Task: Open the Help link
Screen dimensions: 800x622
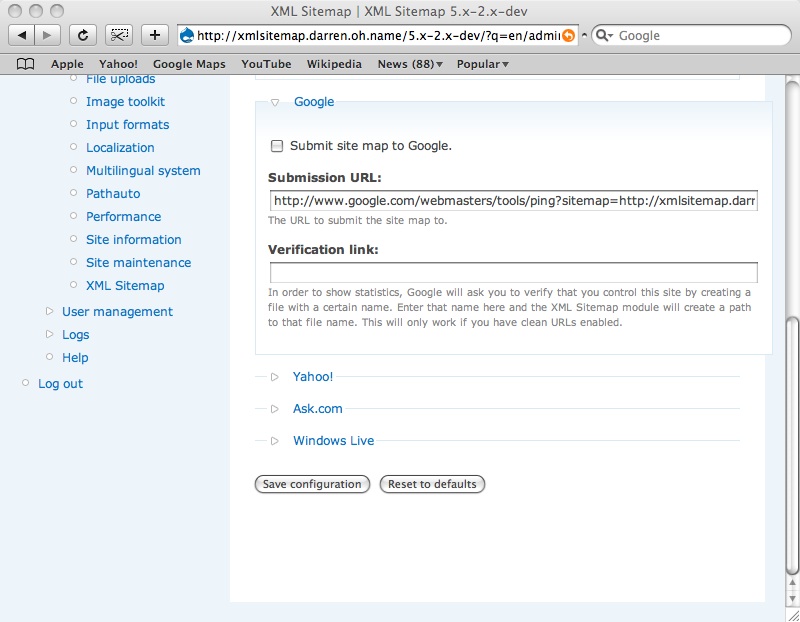Action: [x=75, y=357]
